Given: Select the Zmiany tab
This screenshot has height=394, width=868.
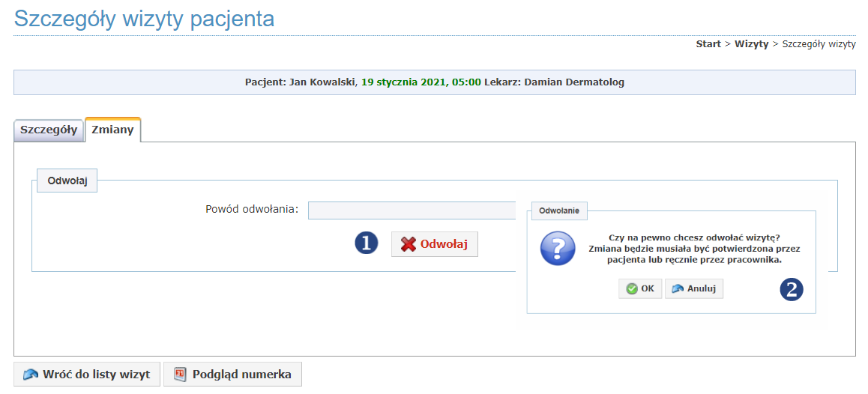Looking at the screenshot, I should click(x=113, y=130).
